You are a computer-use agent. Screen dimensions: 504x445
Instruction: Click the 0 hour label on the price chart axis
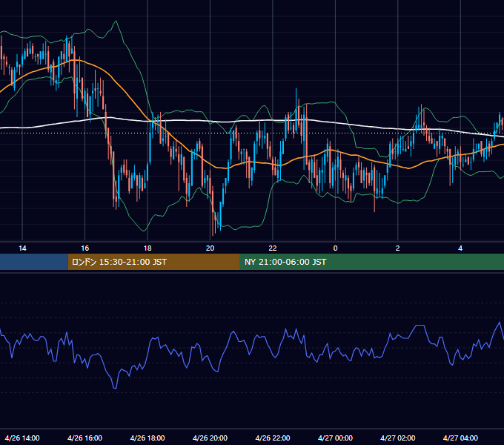pyautogui.click(x=335, y=248)
